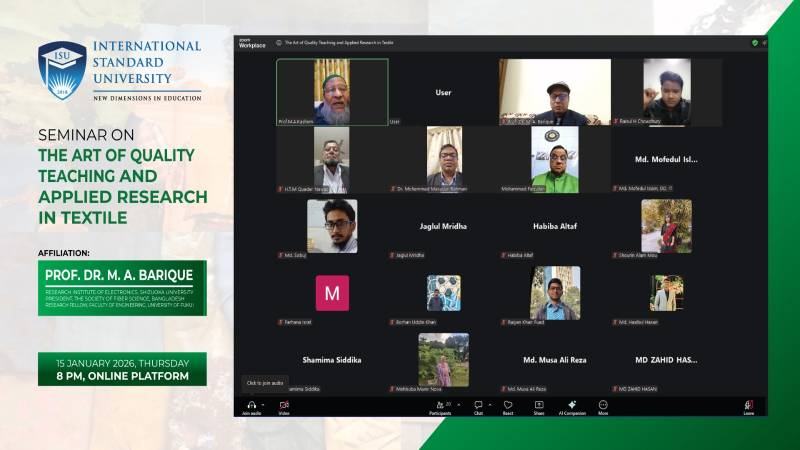Click the green encryption shield icon

[755, 43]
